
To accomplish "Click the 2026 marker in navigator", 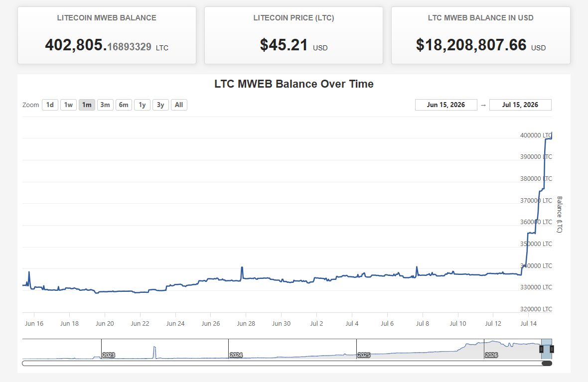I will tap(491, 355).
